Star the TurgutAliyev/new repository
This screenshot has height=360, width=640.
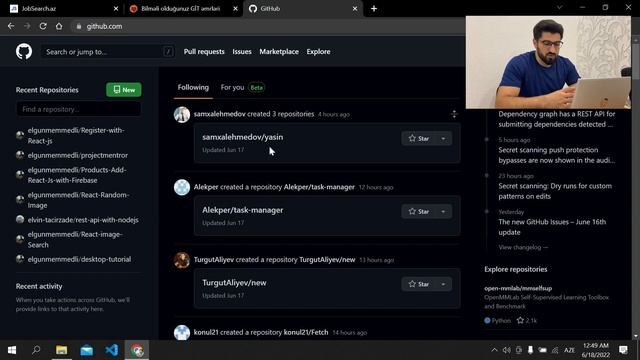[419, 284]
